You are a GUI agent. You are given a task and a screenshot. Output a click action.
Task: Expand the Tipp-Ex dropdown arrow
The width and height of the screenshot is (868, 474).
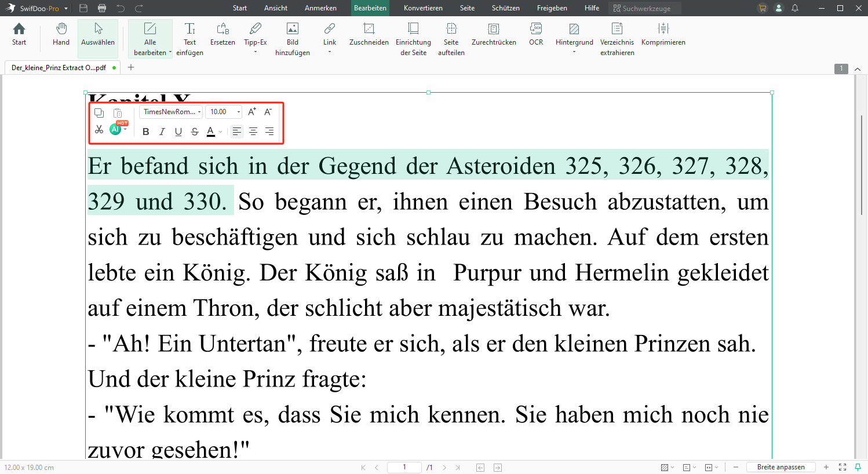coord(256,52)
